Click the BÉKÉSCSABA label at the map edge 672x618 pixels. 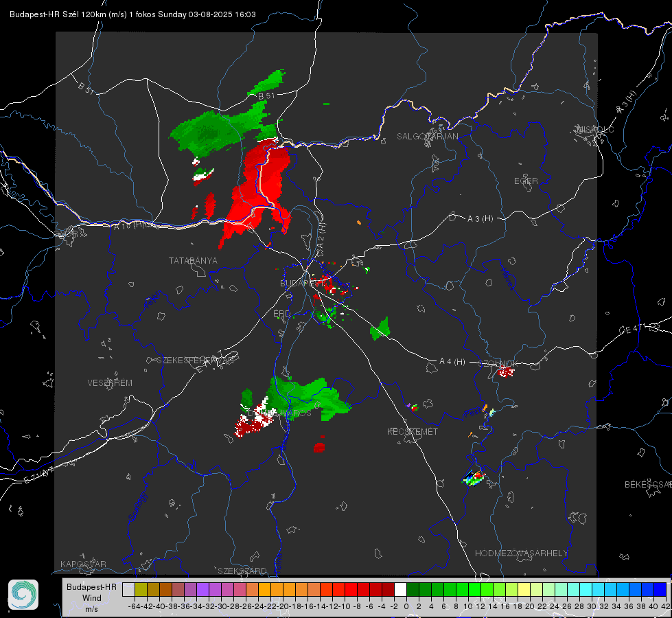coord(648,484)
